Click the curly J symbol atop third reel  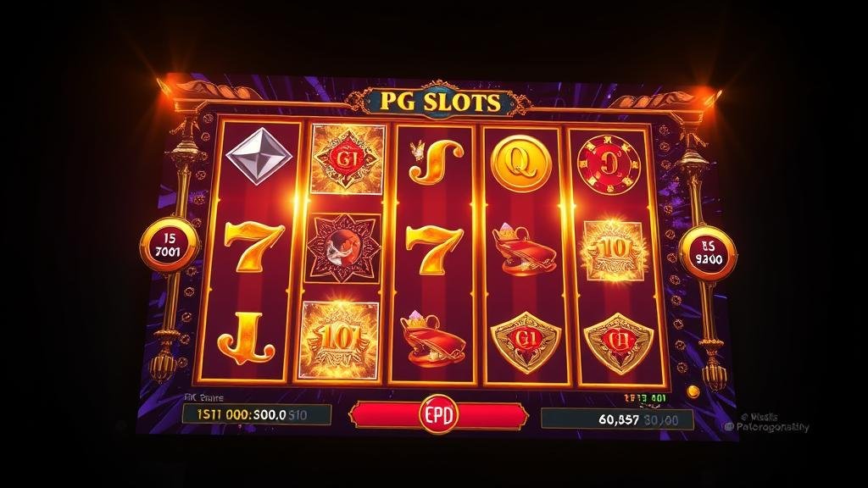436,161
